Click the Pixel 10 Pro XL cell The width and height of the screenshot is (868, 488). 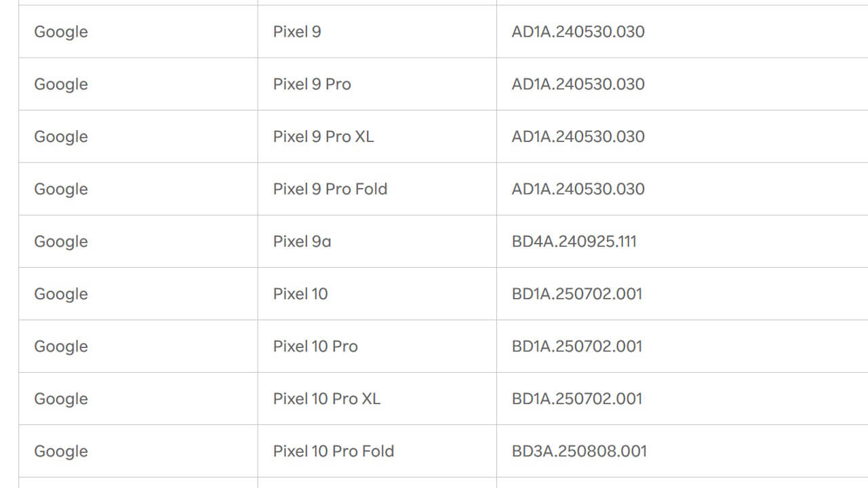(327, 399)
